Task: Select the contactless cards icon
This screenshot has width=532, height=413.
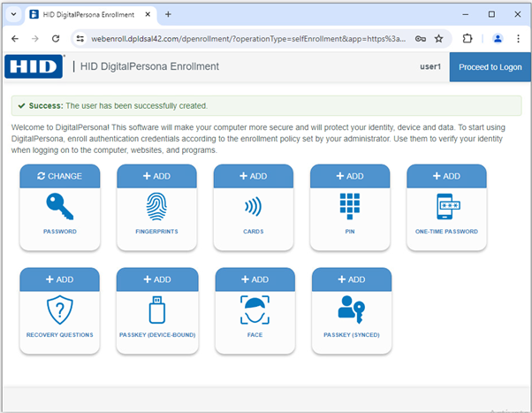Action: point(254,207)
